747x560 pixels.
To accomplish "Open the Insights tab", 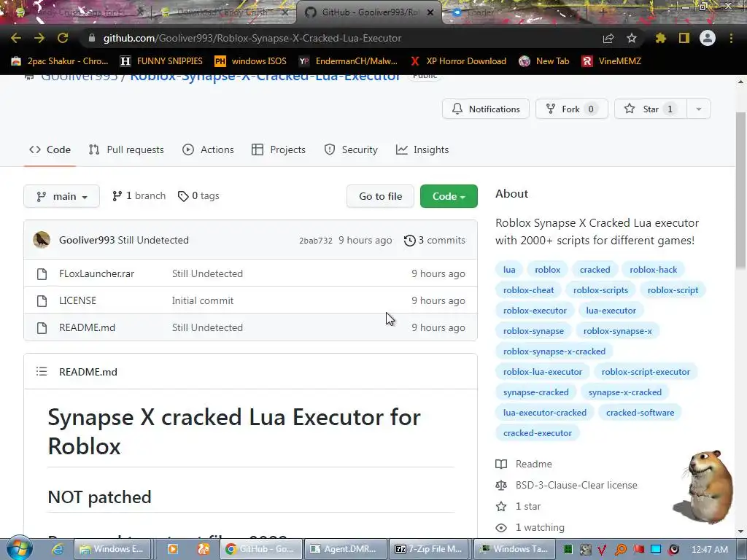I will click(422, 149).
